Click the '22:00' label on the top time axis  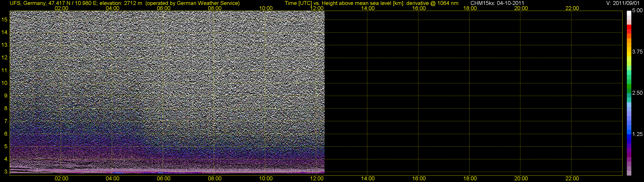tap(572, 8)
